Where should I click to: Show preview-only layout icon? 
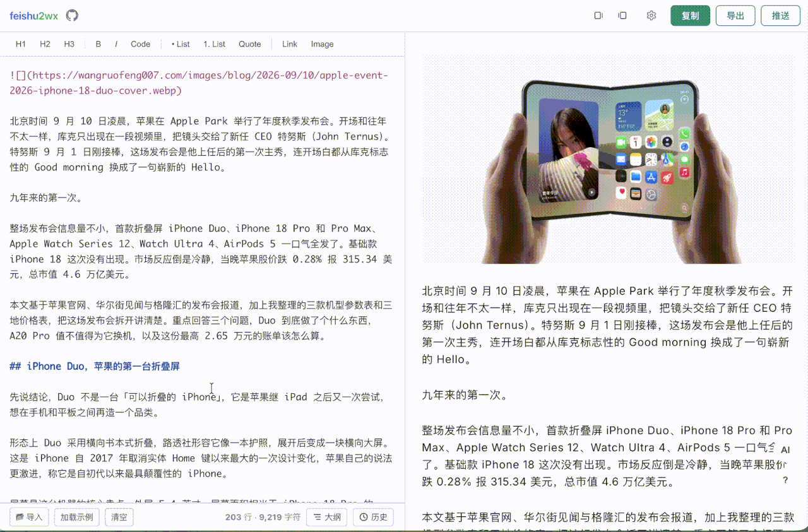(622, 15)
